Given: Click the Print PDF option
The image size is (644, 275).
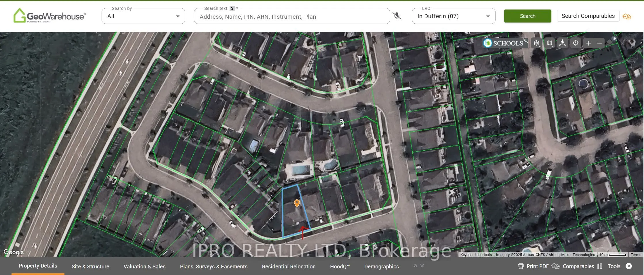Looking at the screenshot, I should coord(533,266).
